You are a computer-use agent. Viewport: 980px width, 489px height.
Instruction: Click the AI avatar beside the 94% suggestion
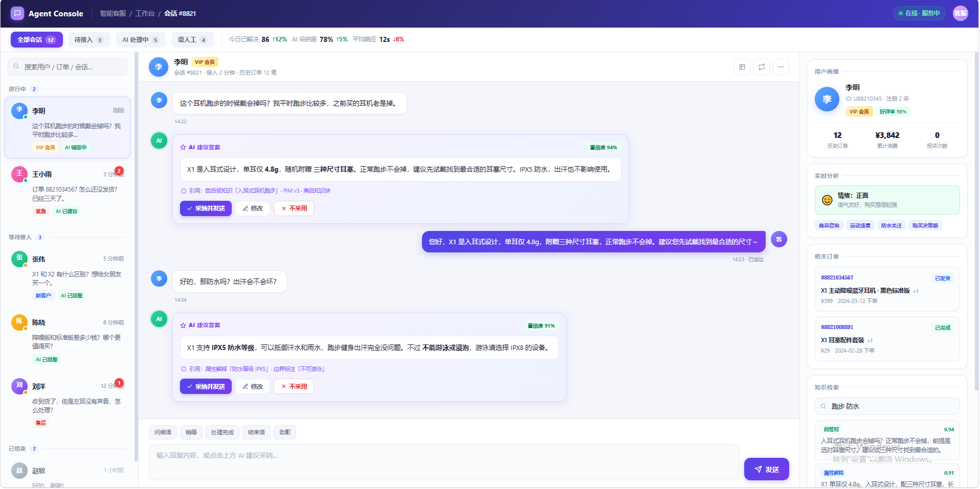[159, 141]
